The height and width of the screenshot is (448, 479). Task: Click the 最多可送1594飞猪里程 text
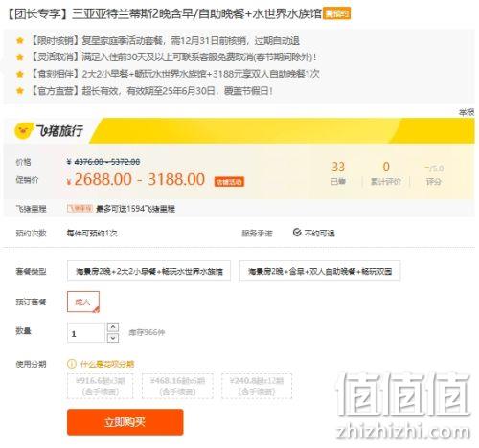tap(135, 209)
